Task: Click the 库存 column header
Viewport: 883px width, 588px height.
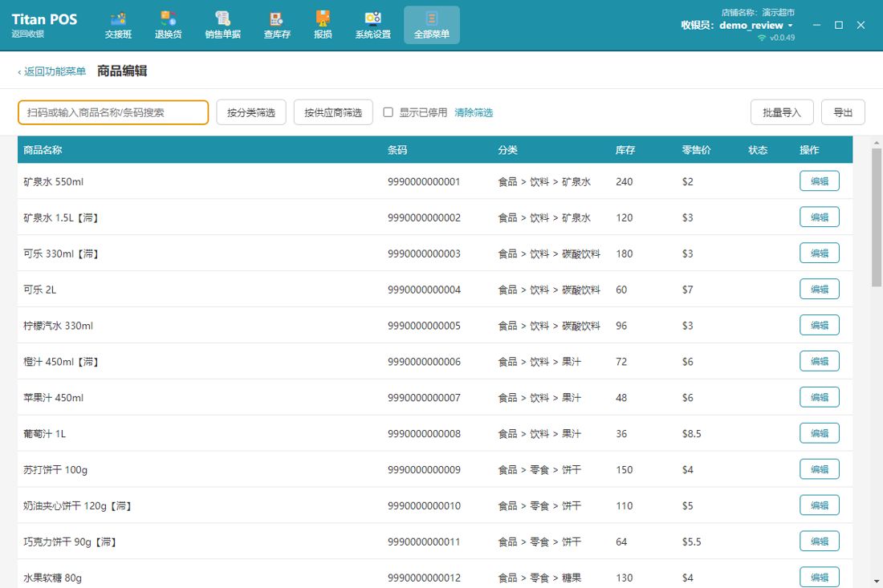Action: 625,150
